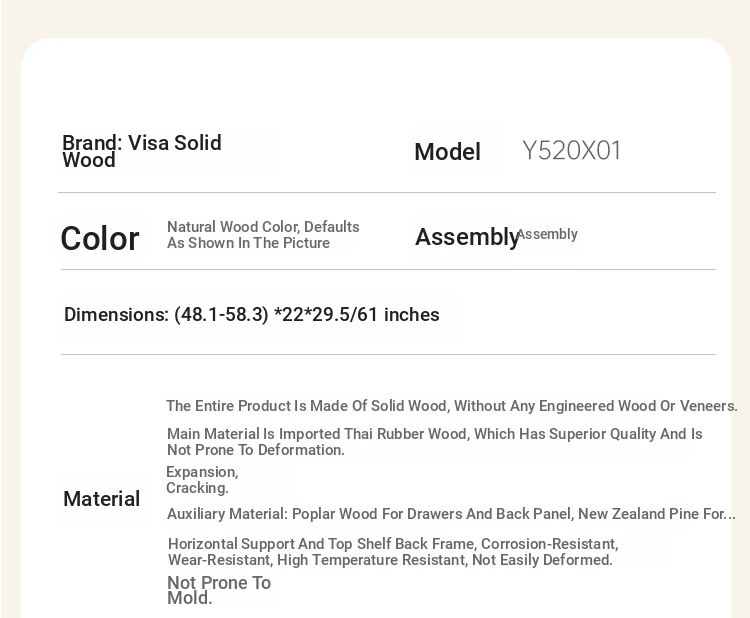Click 'The Entire Product Is Made Of Solid Wood' line
The image size is (750, 618).
452,406
